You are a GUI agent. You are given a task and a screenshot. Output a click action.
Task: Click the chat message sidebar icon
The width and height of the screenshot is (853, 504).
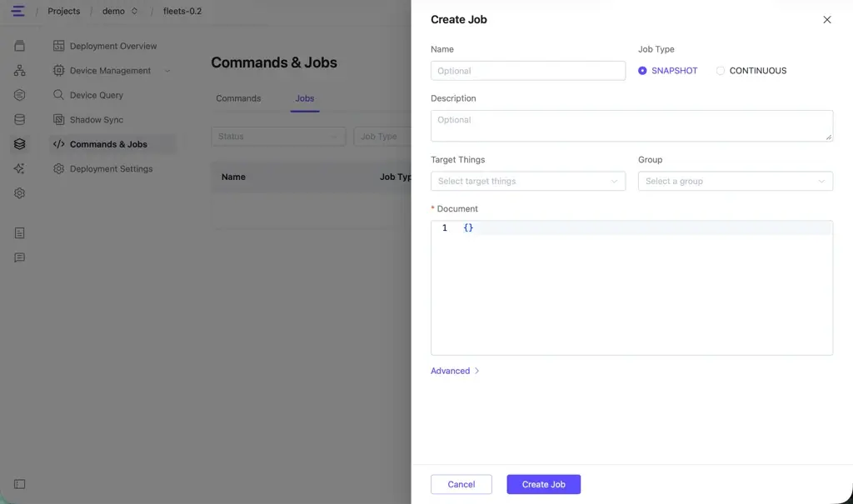20,257
